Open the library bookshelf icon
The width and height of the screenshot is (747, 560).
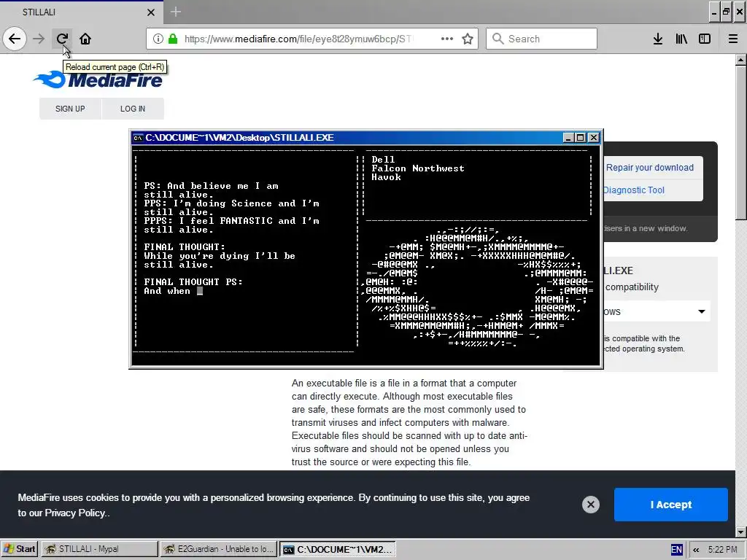coord(681,39)
